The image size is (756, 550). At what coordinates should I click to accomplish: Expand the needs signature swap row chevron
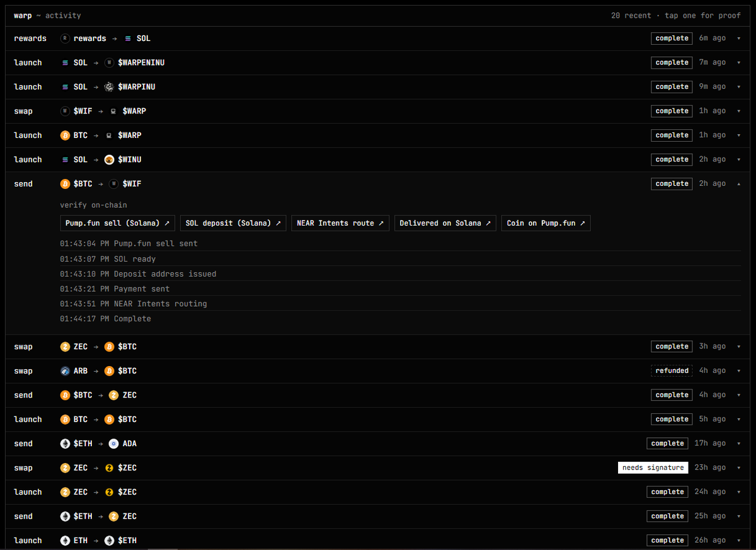click(x=739, y=467)
